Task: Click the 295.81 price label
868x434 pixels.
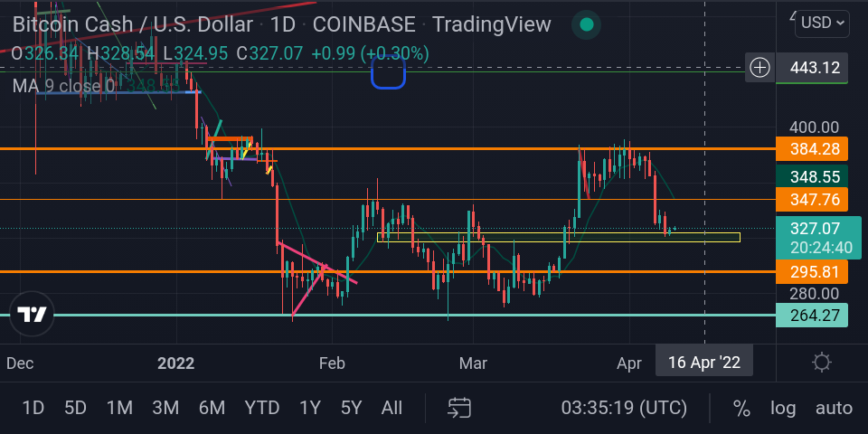Action: click(x=812, y=272)
